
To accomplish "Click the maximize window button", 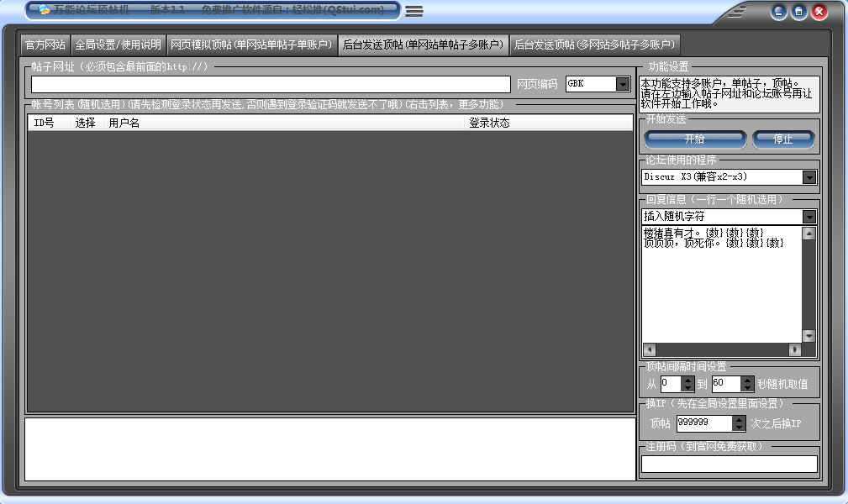I will (x=798, y=12).
